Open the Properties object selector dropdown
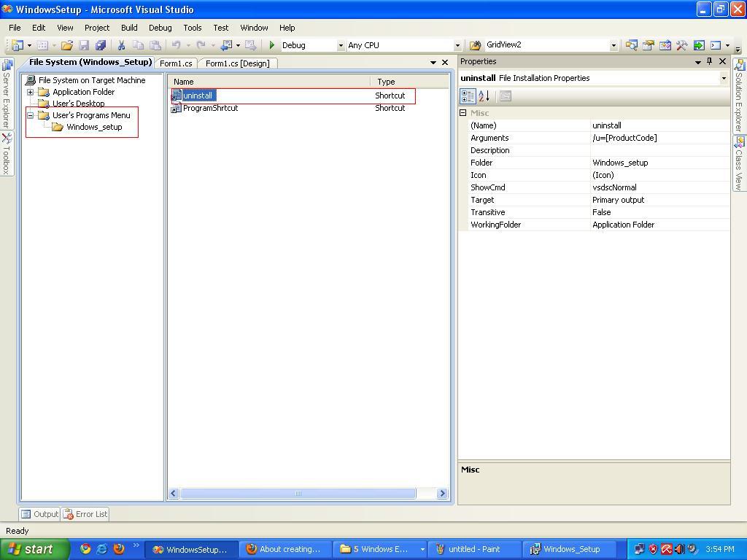747x560 pixels. (x=724, y=78)
